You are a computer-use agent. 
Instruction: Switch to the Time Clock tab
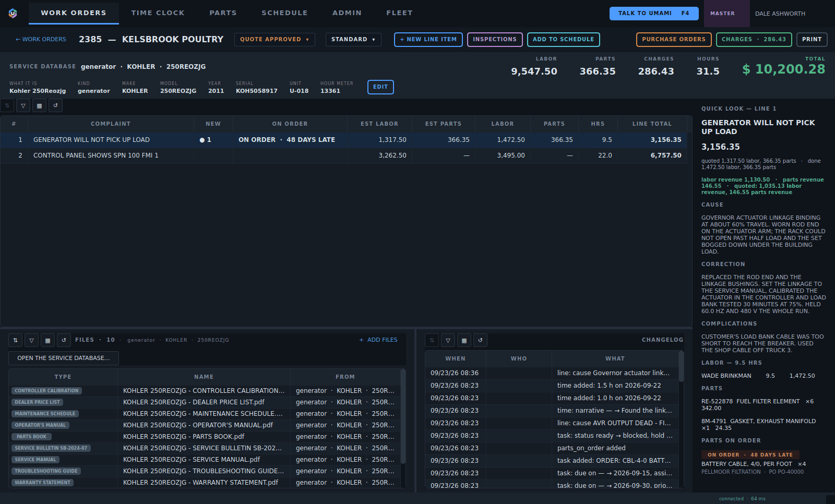[158, 13]
